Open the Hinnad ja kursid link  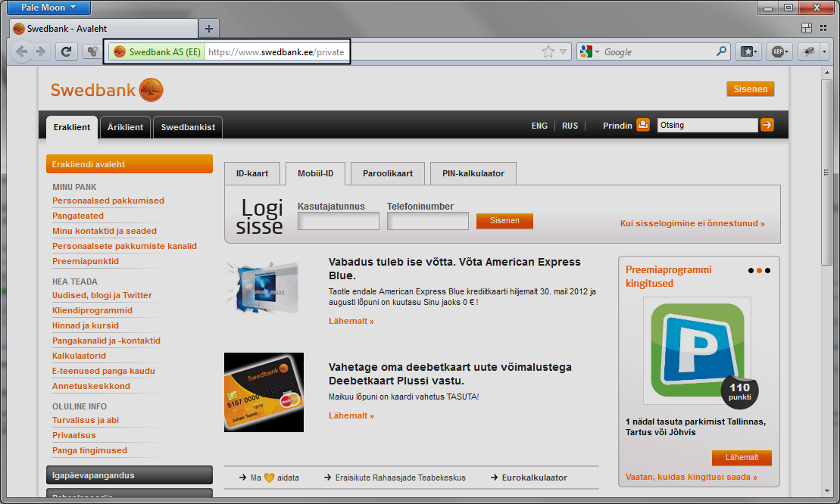click(x=86, y=325)
